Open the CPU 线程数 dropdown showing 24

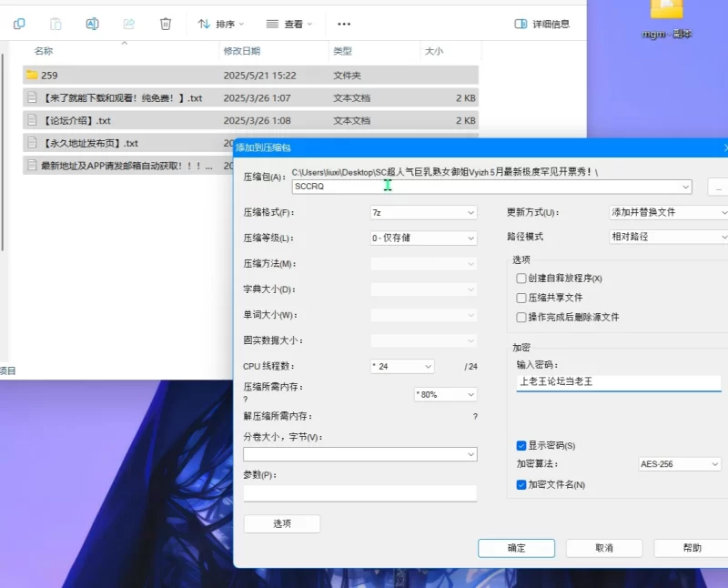[402, 367]
